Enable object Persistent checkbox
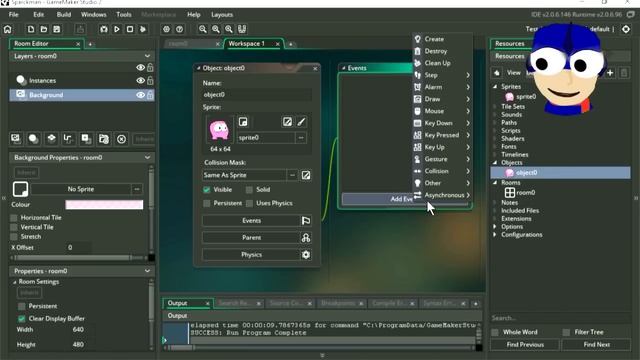This screenshot has height=360, width=640. click(207, 203)
